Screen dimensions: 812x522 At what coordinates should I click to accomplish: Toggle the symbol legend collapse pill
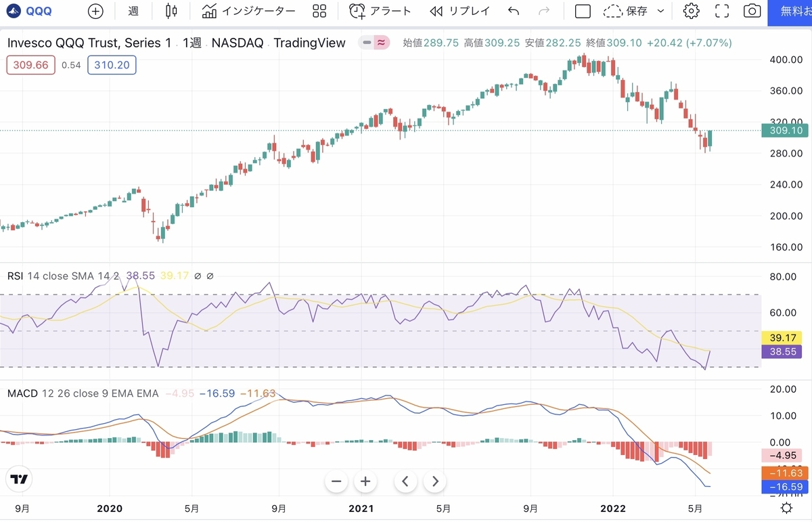coord(374,43)
